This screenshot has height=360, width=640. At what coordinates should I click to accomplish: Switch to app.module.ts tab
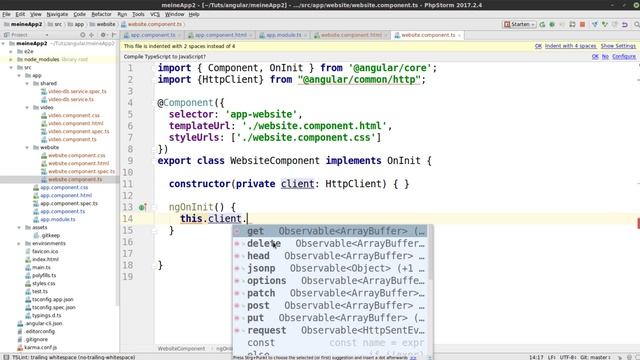(x=283, y=36)
